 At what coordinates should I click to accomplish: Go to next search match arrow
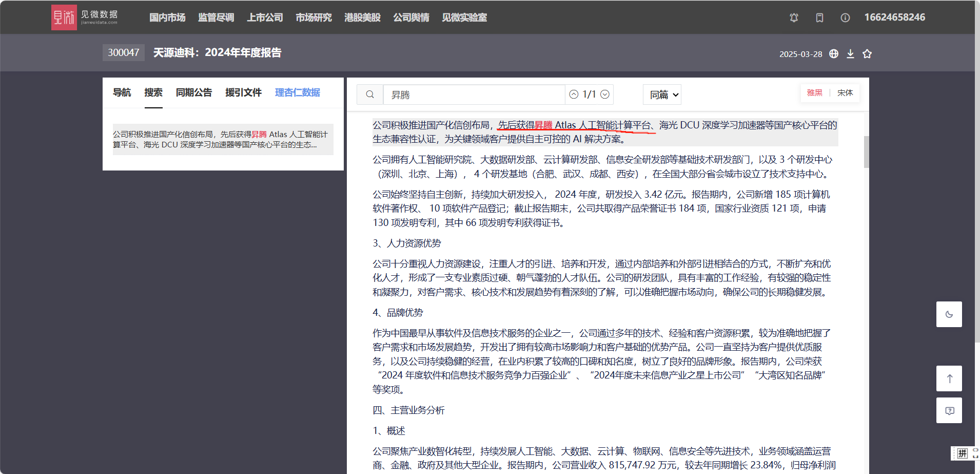tap(605, 94)
